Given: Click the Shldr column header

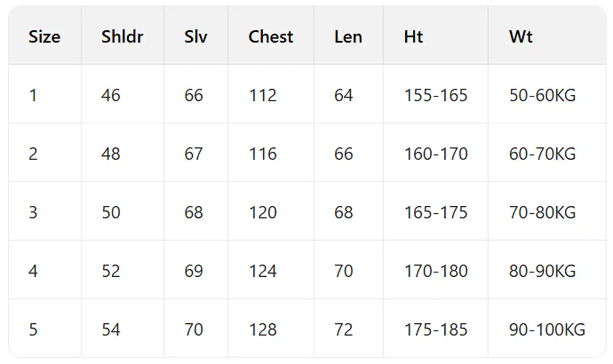Looking at the screenshot, I should (x=122, y=37).
